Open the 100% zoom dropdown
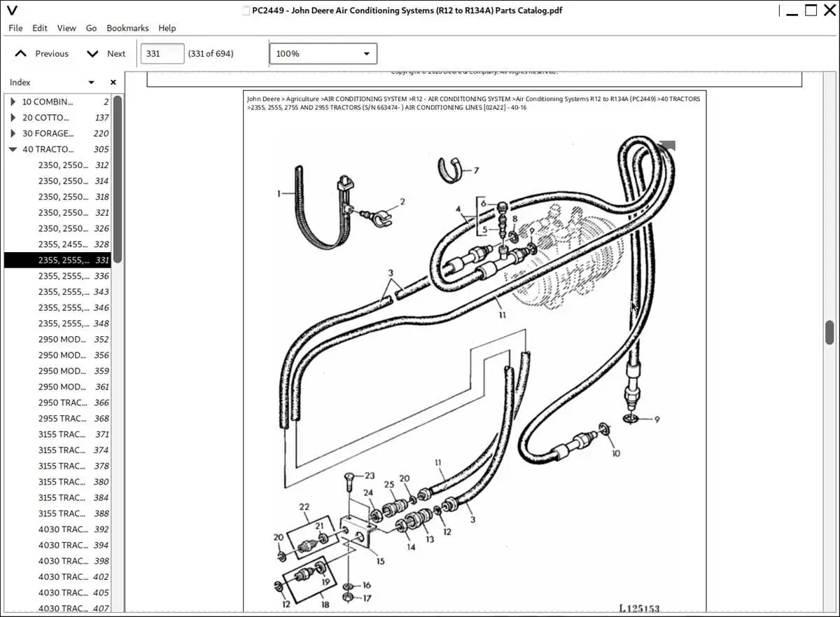 (x=323, y=54)
